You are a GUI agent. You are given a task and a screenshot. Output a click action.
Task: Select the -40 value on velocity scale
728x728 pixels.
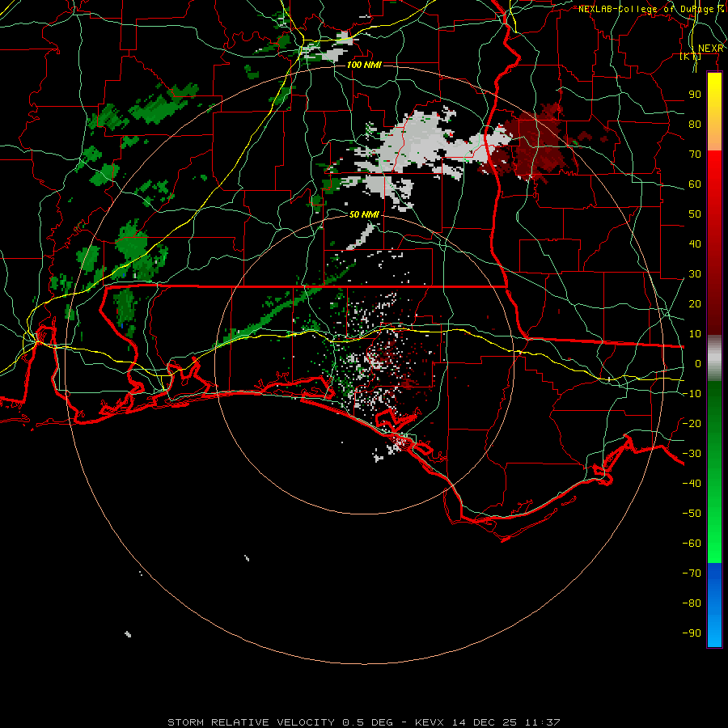tap(692, 484)
